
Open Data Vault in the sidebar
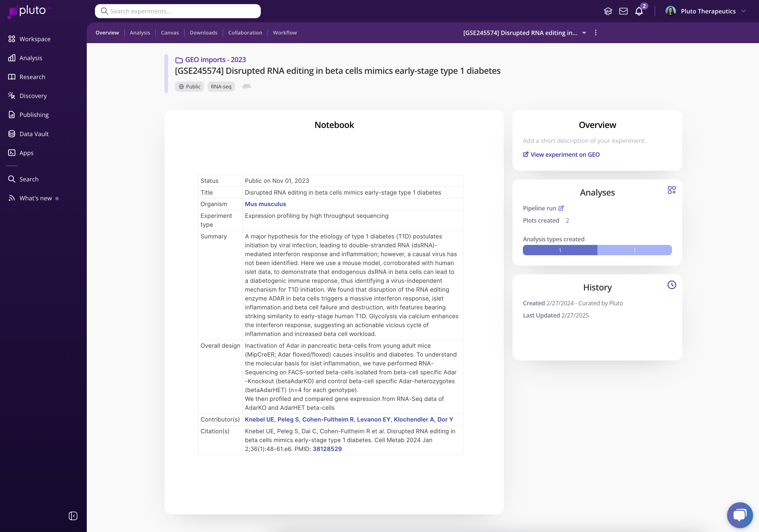click(x=34, y=134)
